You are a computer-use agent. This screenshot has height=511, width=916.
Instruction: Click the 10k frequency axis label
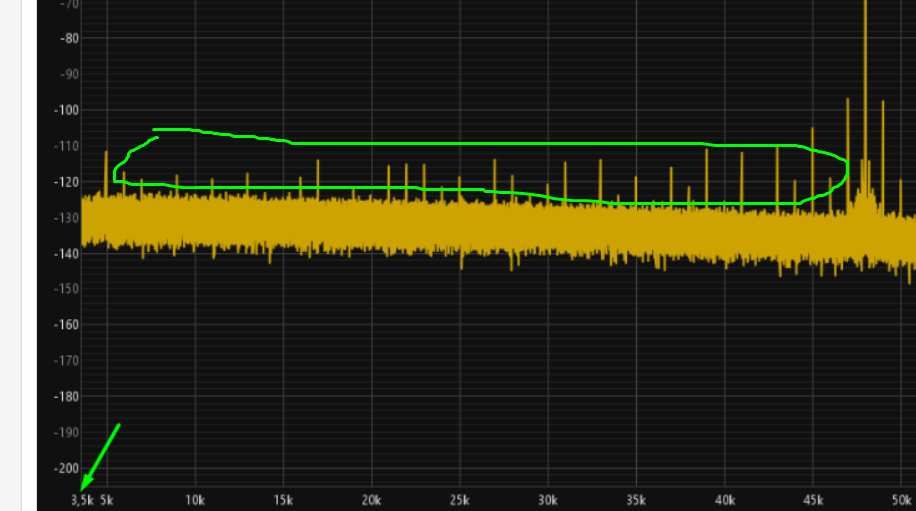[195, 500]
